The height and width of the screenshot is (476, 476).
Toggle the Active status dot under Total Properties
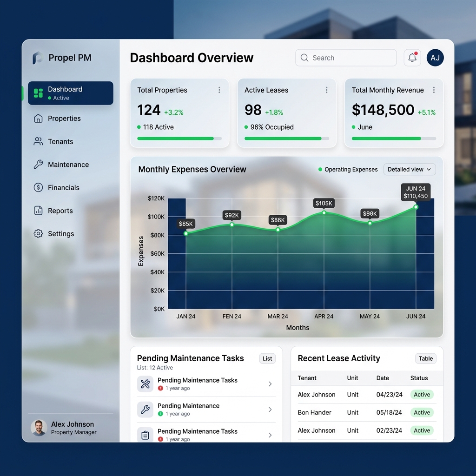point(139,126)
